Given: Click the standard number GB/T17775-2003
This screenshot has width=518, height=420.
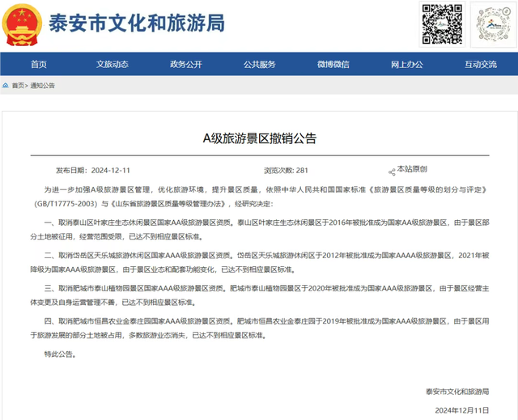Looking at the screenshot, I should pyautogui.click(x=66, y=204).
